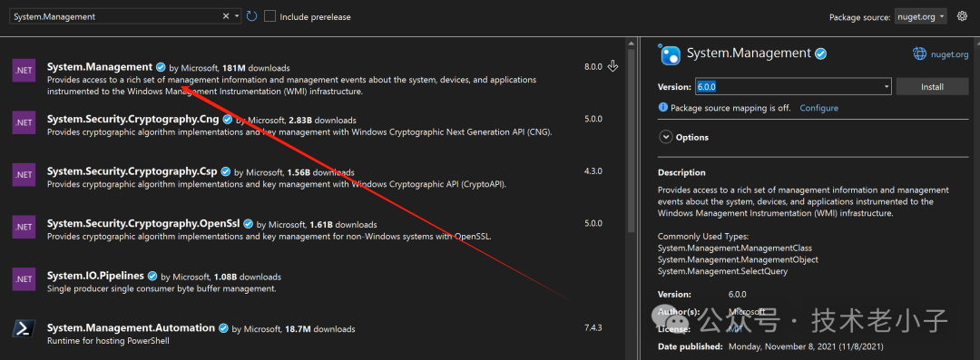Click the refresh icon beside search box

tap(252, 16)
